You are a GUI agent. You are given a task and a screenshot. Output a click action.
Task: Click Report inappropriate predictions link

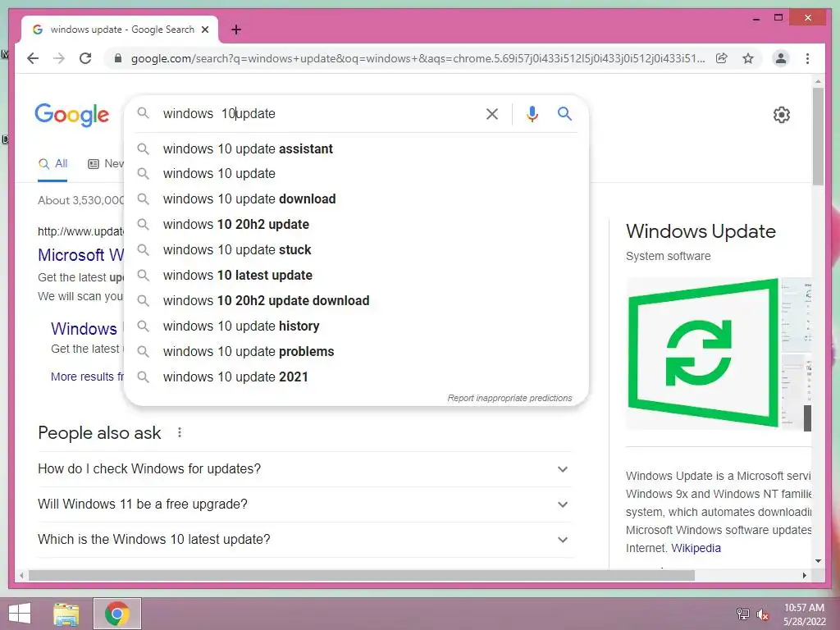(x=509, y=398)
